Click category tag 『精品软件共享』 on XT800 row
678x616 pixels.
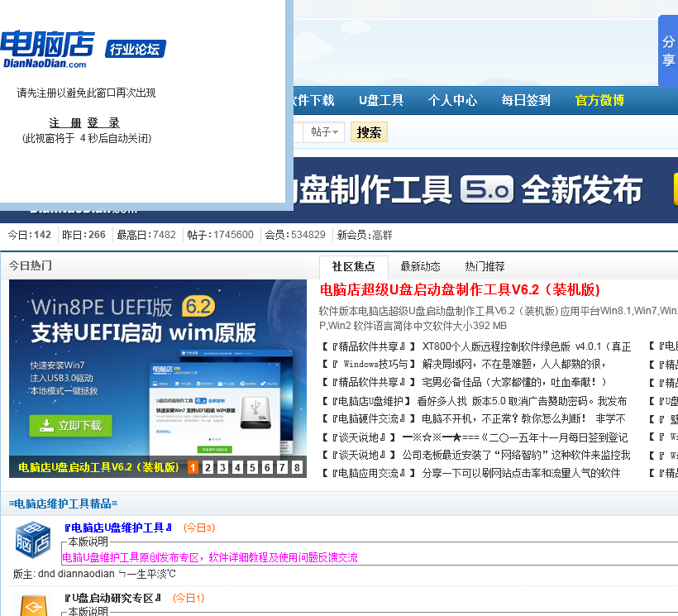369,346
